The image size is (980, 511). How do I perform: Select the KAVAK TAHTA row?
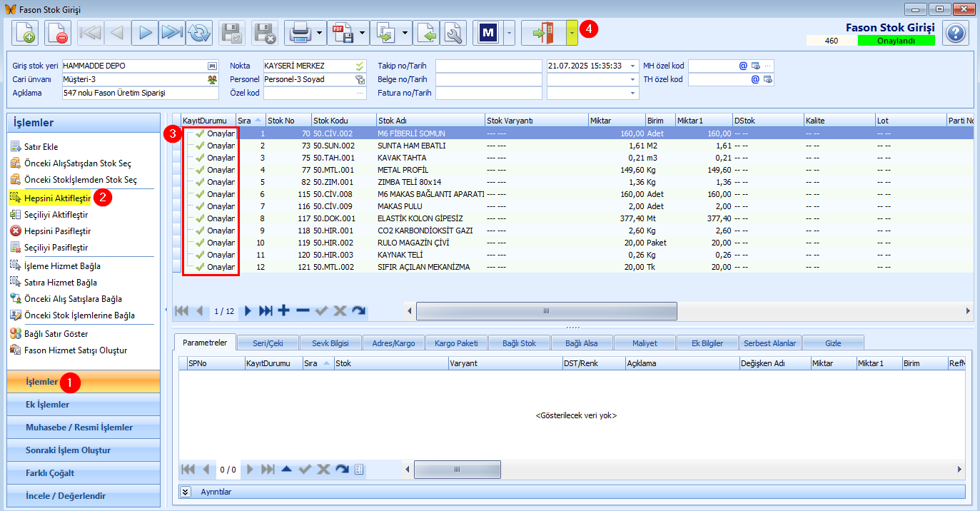(x=572, y=158)
